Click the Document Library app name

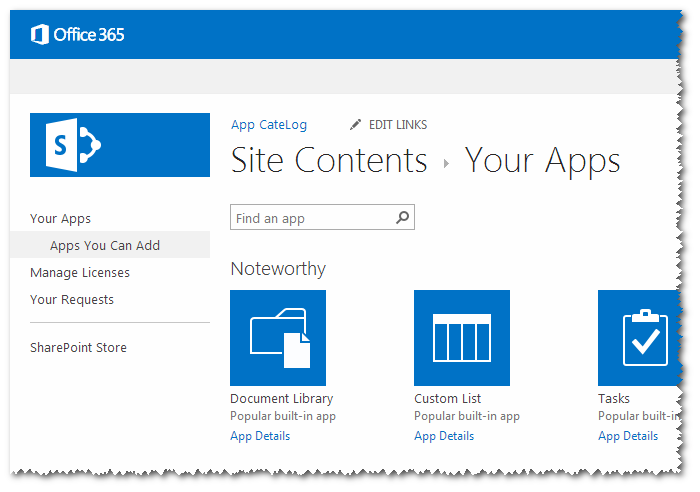pos(282,398)
